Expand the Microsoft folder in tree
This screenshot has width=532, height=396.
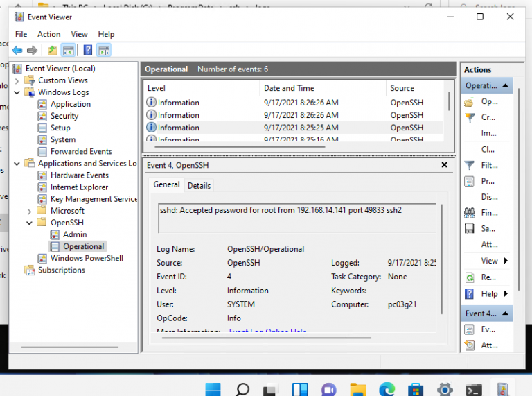click(x=29, y=211)
